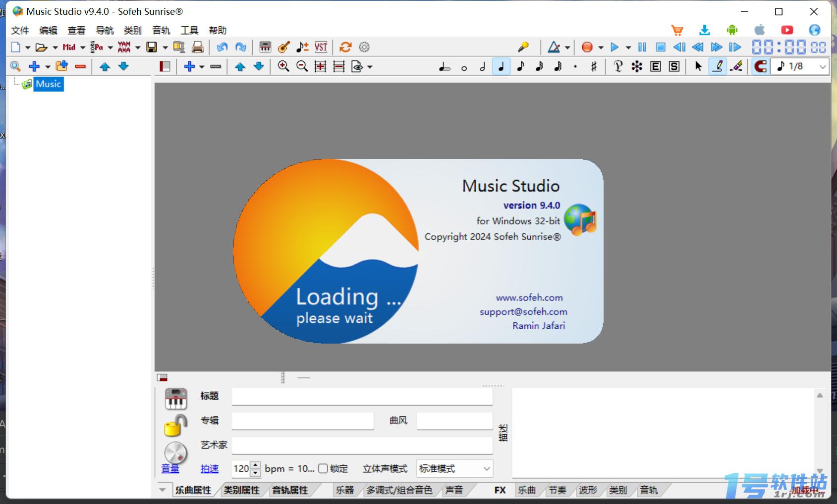Click the volume knob dial
837x504 pixels.
(x=175, y=452)
